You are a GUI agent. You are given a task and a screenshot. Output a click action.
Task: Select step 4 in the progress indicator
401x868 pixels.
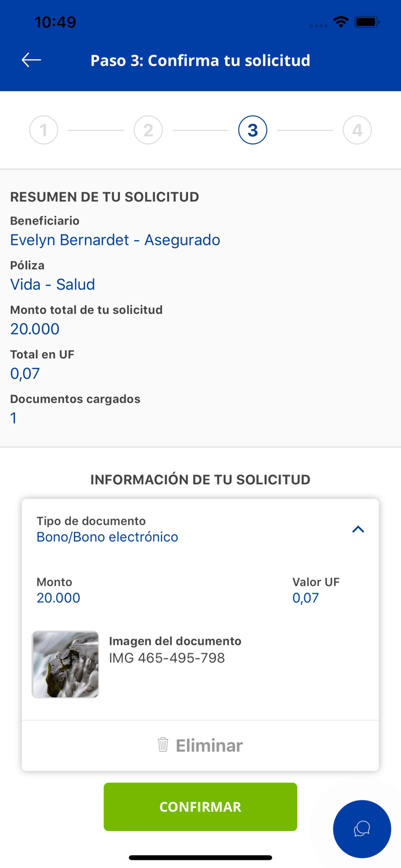(357, 130)
